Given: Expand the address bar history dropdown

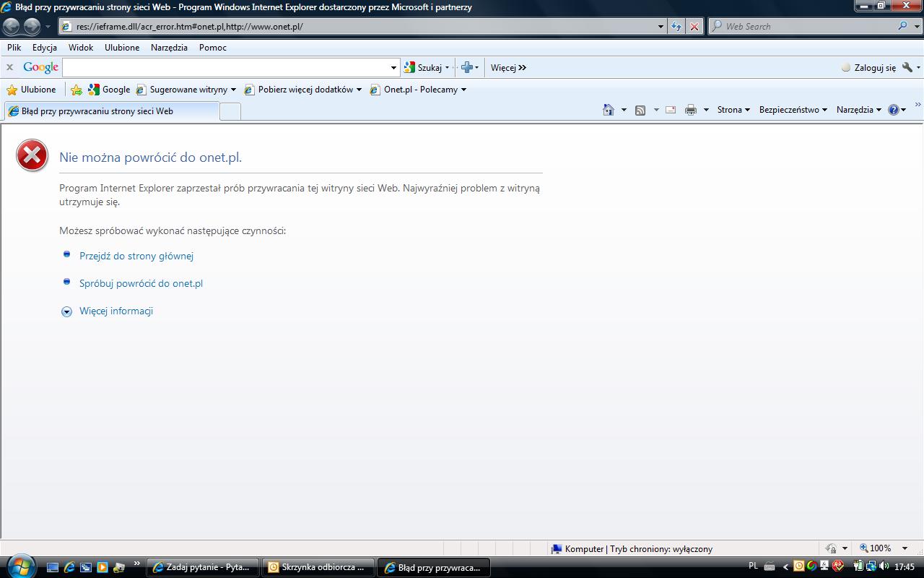Looking at the screenshot, I should [x=661, y=27].
